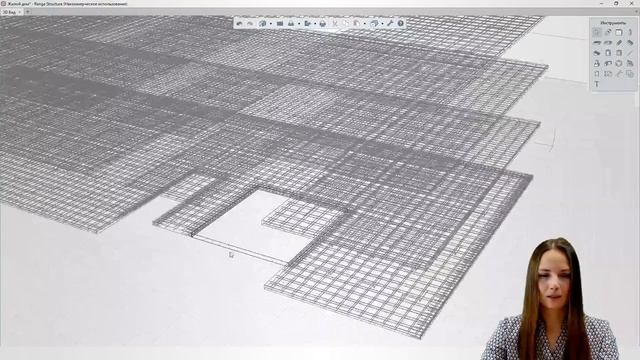Select the thin vertical Column tool
Screen dimensions: 640x360
(x=630, y=32)
